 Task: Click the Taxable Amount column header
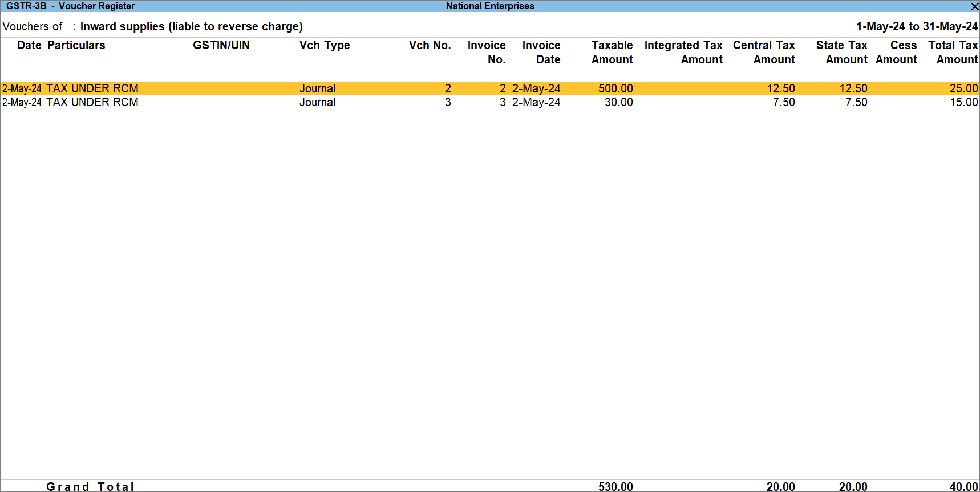612,52
